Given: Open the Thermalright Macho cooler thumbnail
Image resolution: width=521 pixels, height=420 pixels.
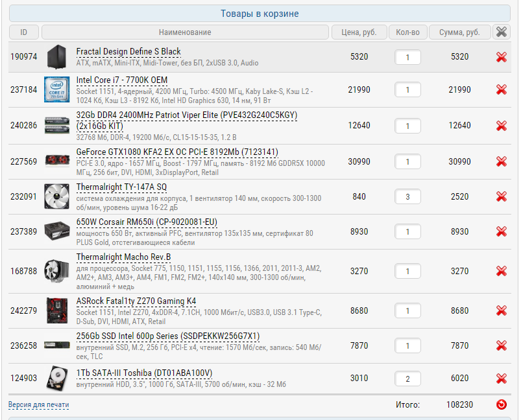Looking at the screenshot, I should pyautogui.click(x=57, y=271).
